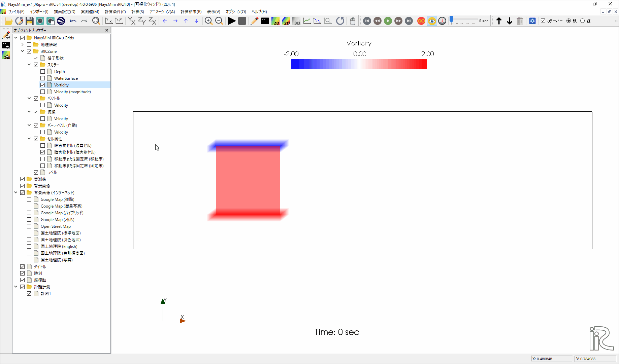Viewport: 619px width, 364px height.
Task: Open the ファイル(F) menu
Action: point(16,11)
